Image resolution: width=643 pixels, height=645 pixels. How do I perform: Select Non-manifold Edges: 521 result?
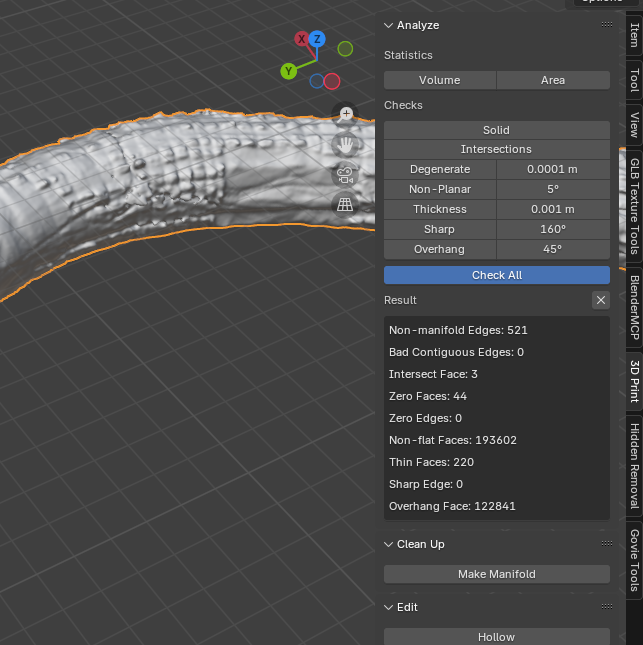tap(458, 330)
